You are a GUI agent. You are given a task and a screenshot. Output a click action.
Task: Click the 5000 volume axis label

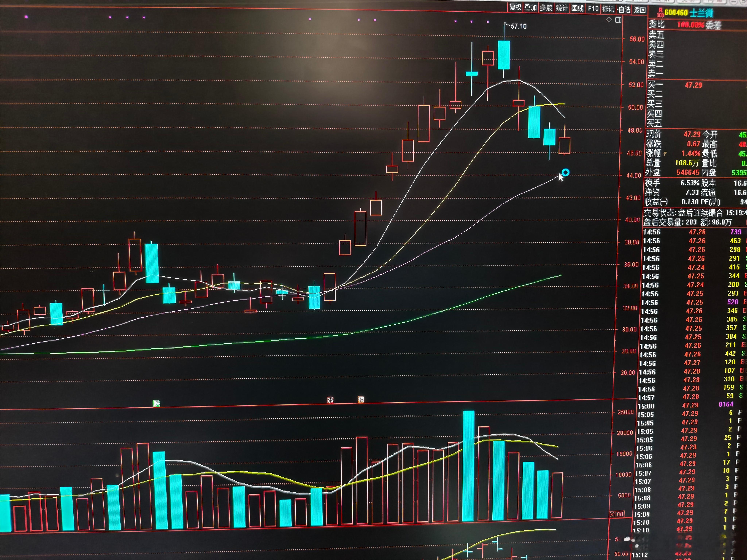pos(624,495)
